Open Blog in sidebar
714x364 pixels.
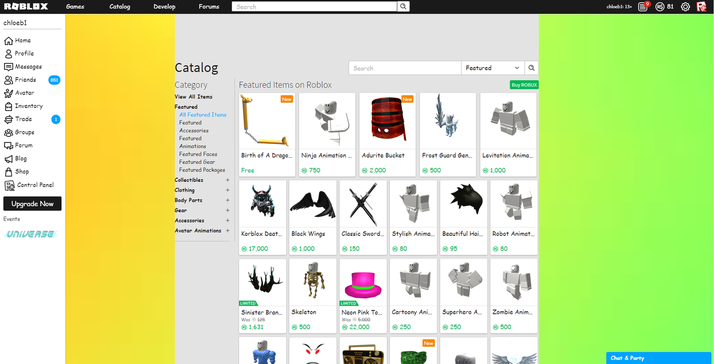point(15,159)
